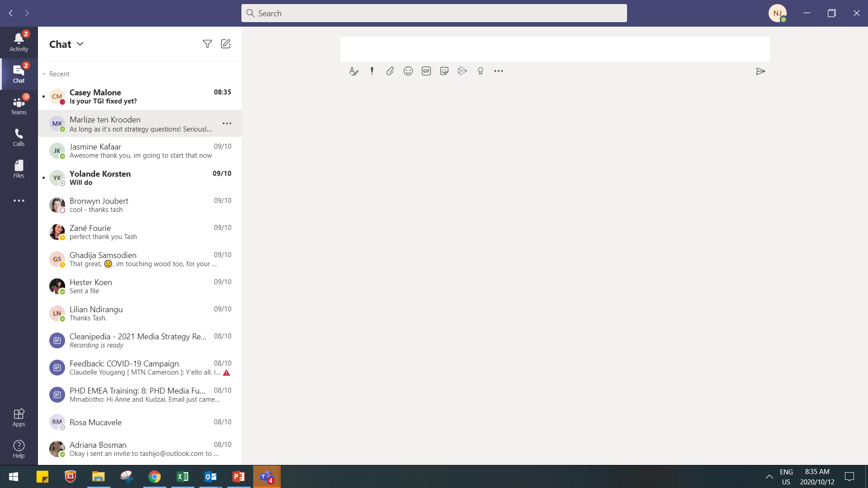Filter the chat list
The height and width of the screenshot is (488, 868).
tap(207, 44)
